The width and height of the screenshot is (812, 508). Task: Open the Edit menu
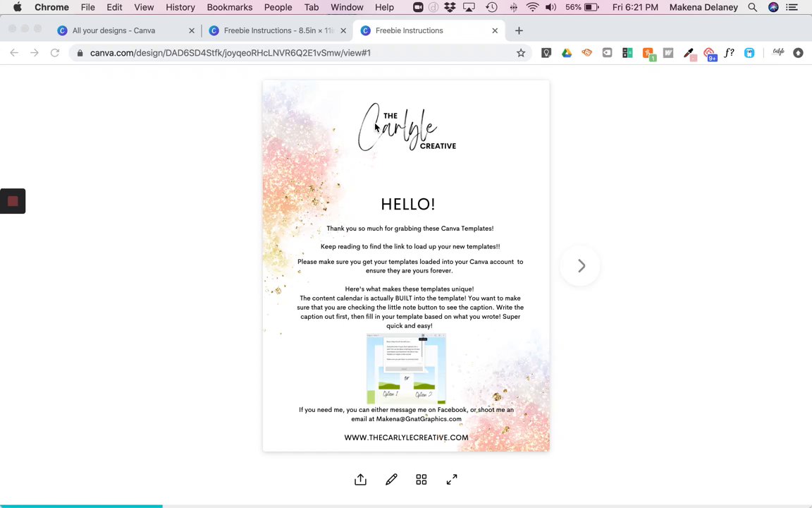(x=114, y=7)
